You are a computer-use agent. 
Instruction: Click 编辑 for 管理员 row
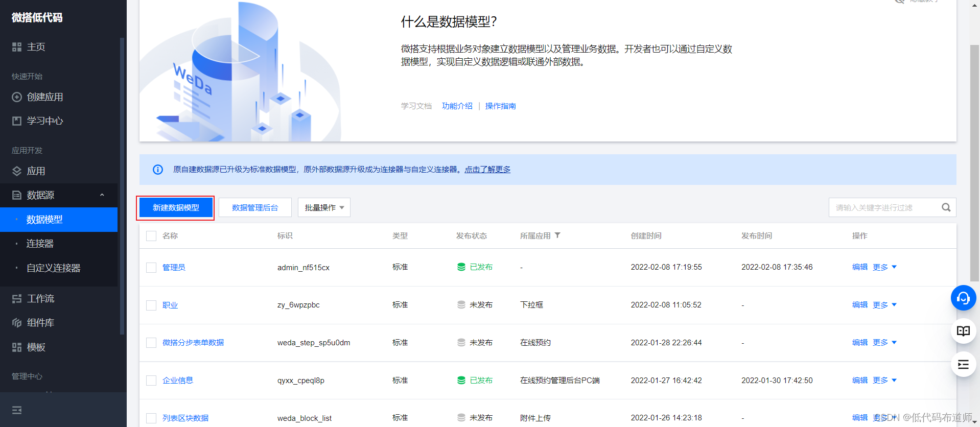coord(860,267)
